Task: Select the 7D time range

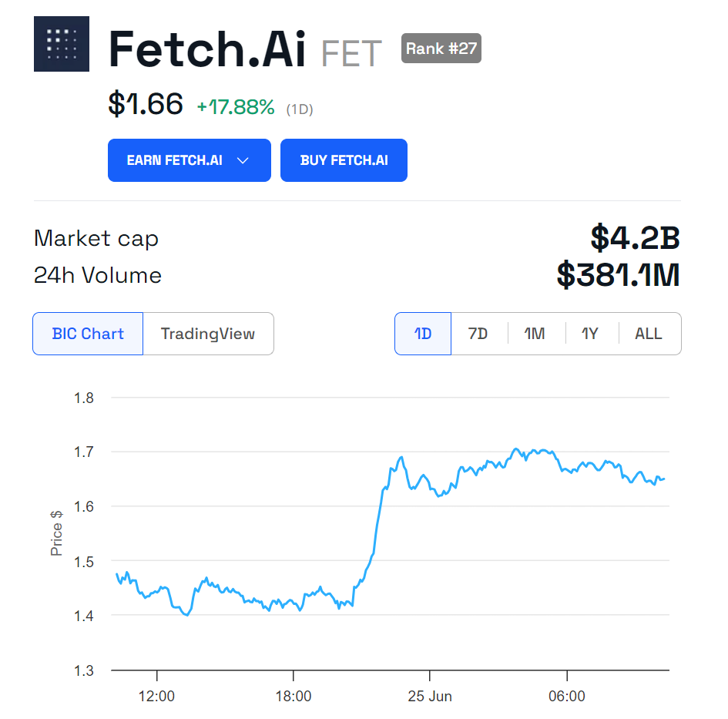Action: [x=478, y=334]
